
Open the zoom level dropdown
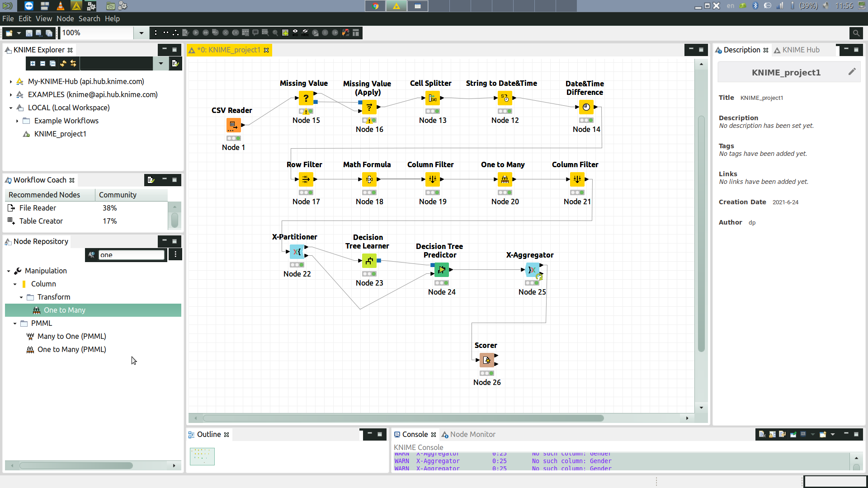point(142,33)
